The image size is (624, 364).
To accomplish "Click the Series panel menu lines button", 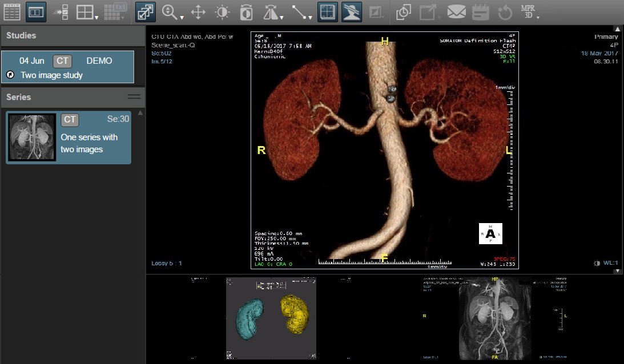I will click(134, 96).
